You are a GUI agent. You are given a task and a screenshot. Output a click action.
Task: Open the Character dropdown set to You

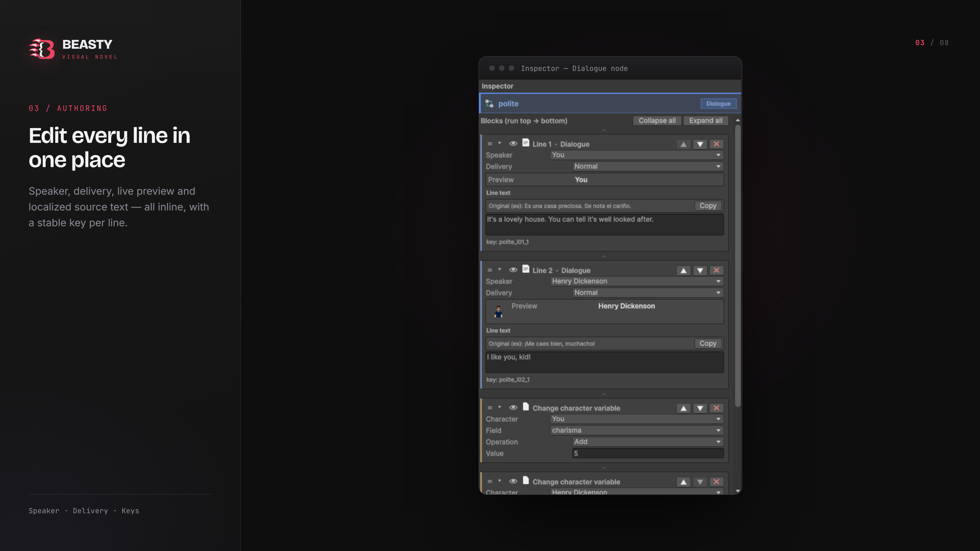coord(637,419)
